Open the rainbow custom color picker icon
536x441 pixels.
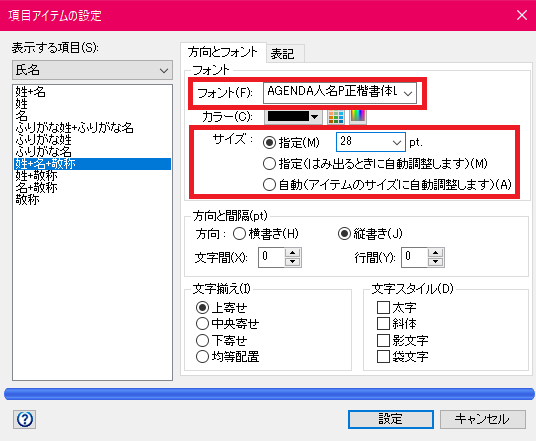click(x=358, y=117)
